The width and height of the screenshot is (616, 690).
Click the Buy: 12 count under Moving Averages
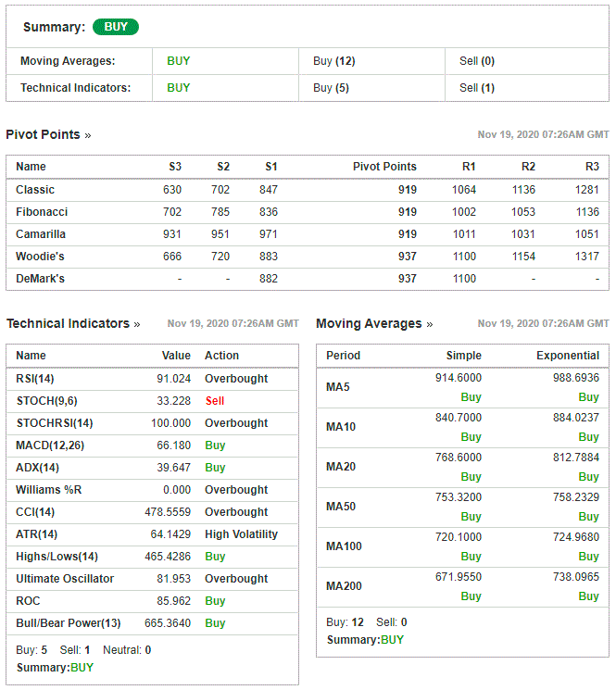click(x=345, y=622)
